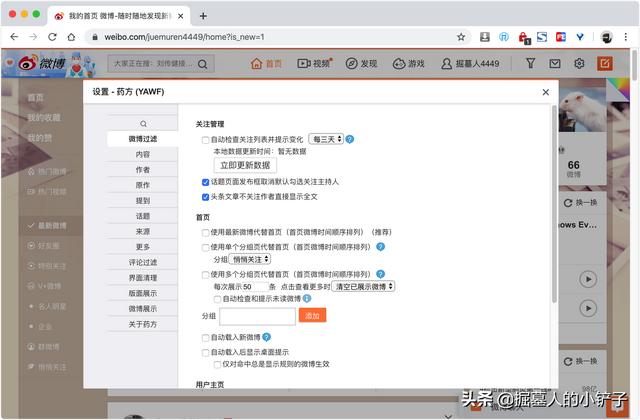Enable 使用单个分组页代替首页 checkbox

click(205, 247)
